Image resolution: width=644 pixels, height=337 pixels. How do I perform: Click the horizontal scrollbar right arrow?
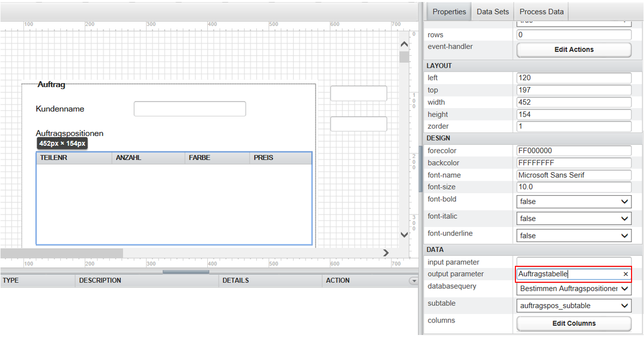[385, 253]
